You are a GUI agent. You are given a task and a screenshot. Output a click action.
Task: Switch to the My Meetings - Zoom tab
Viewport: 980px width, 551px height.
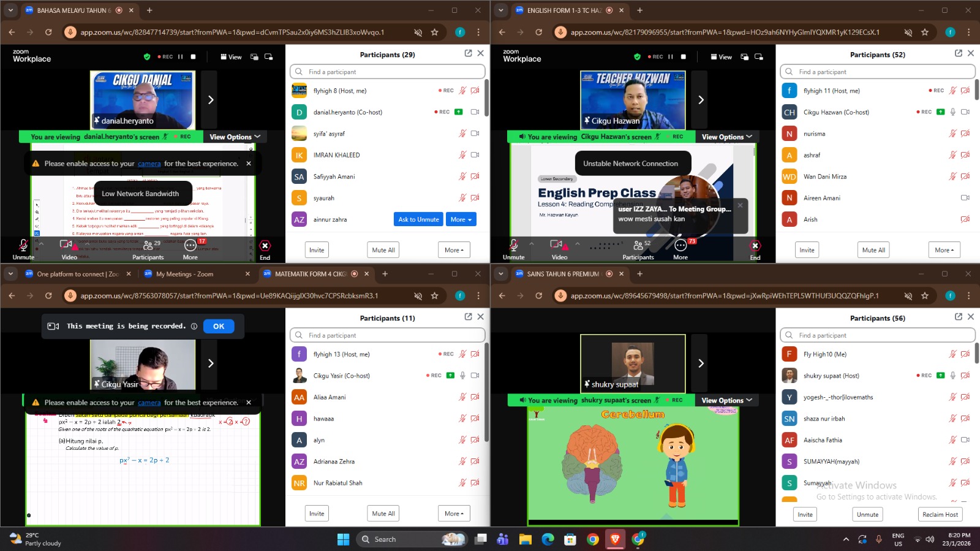click(184, 274)
